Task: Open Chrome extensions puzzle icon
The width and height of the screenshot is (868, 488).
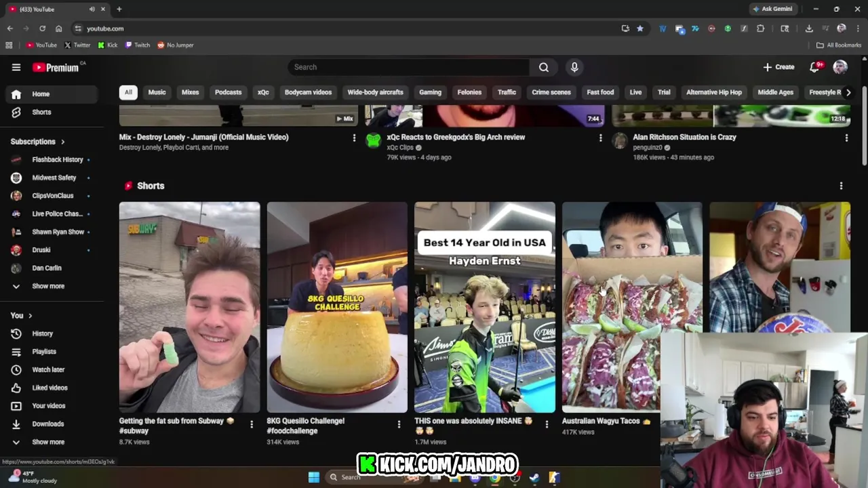Action: click(x=760, y=28)
